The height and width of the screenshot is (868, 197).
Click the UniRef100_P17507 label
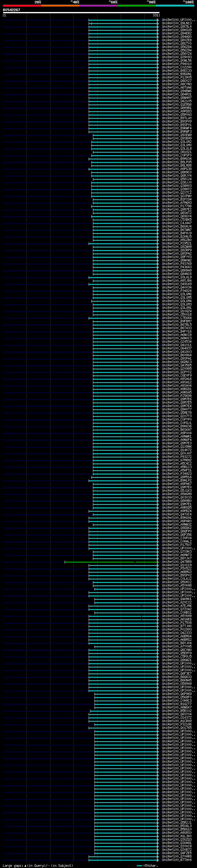pos(177,545)
